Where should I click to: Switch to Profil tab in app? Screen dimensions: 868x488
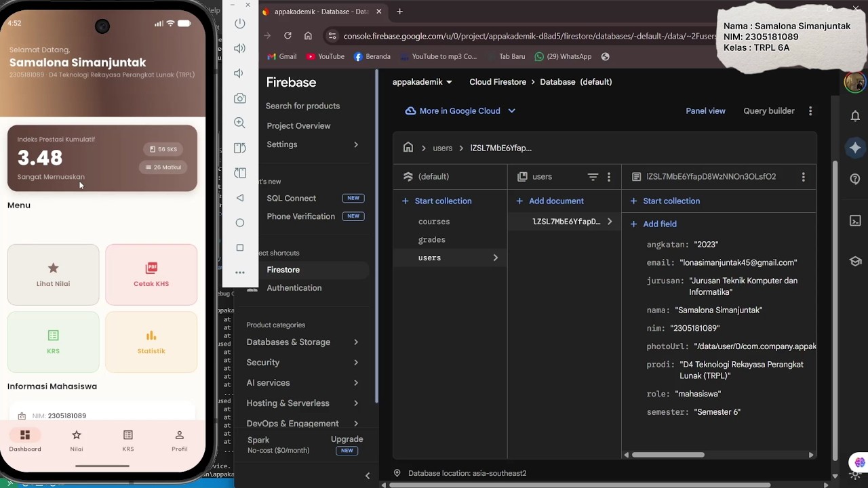[179, 441]
